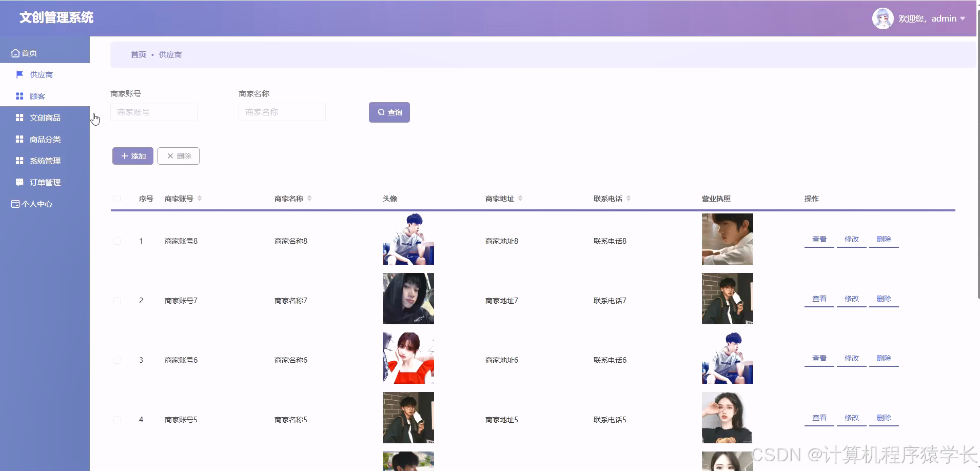Expand the 文创商品 sidebar menu

(45, 117)
